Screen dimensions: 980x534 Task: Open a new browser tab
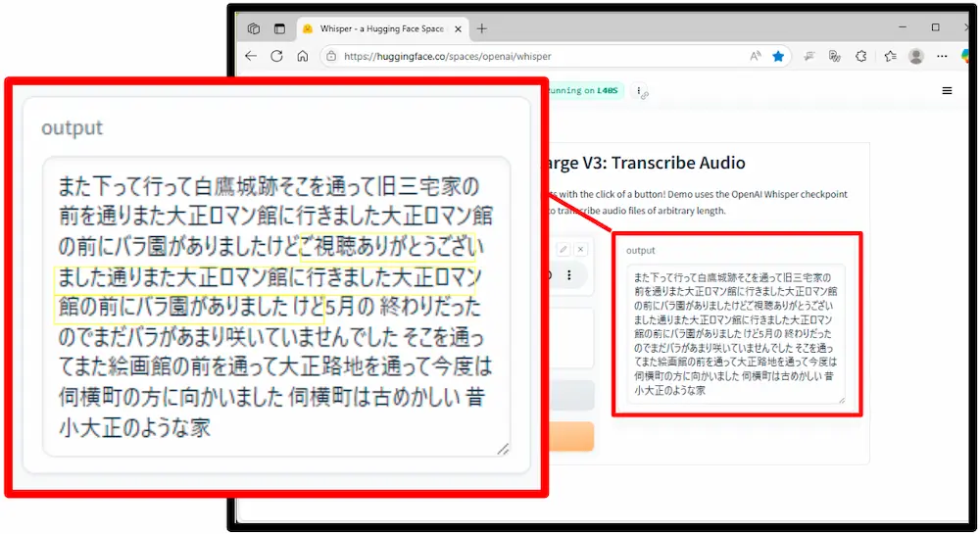pos(482,28)
